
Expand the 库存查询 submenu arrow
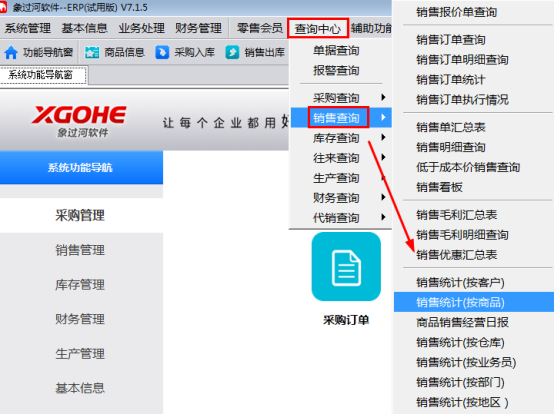[x=383, y=137]
